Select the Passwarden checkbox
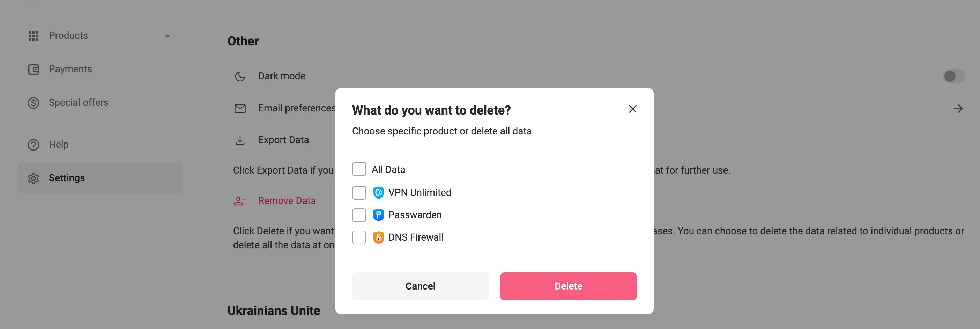980x329 pixels. pyautogui.click(x=359, y=215)
